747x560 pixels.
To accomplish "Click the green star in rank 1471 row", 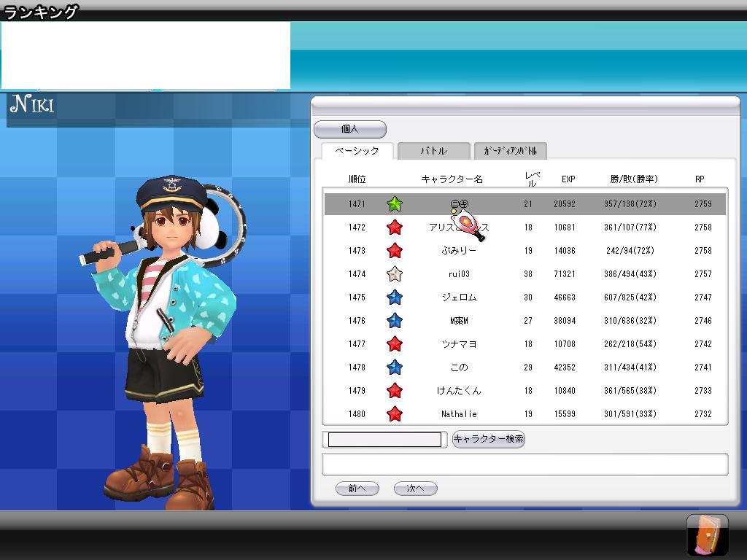I will click(x=395, y=204).
